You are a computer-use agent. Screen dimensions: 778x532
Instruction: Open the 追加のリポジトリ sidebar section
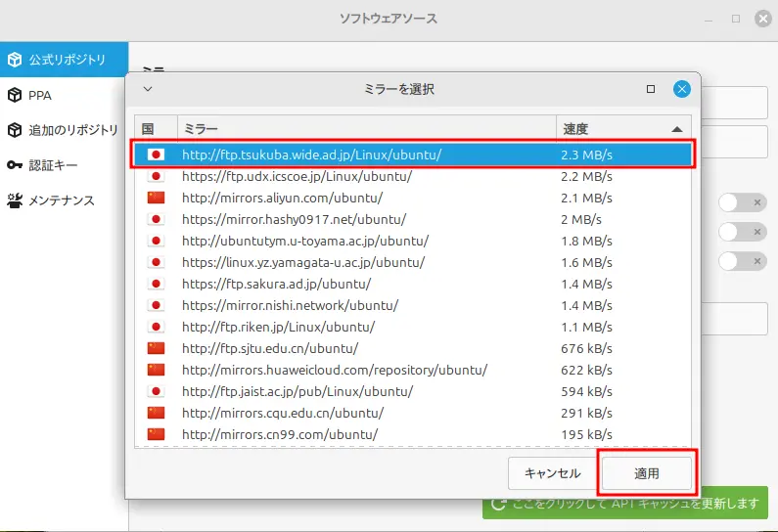(x=64, y=130)
